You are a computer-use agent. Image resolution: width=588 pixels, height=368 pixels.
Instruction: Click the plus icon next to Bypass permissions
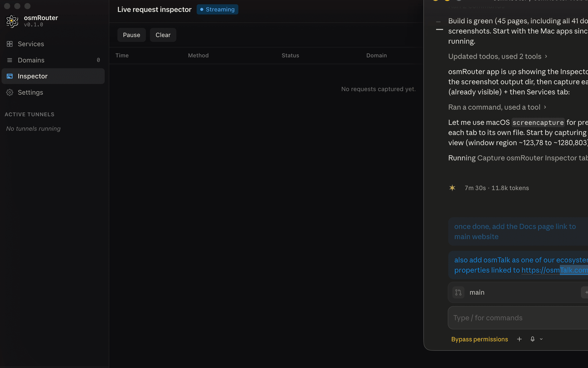coord(519,339)
